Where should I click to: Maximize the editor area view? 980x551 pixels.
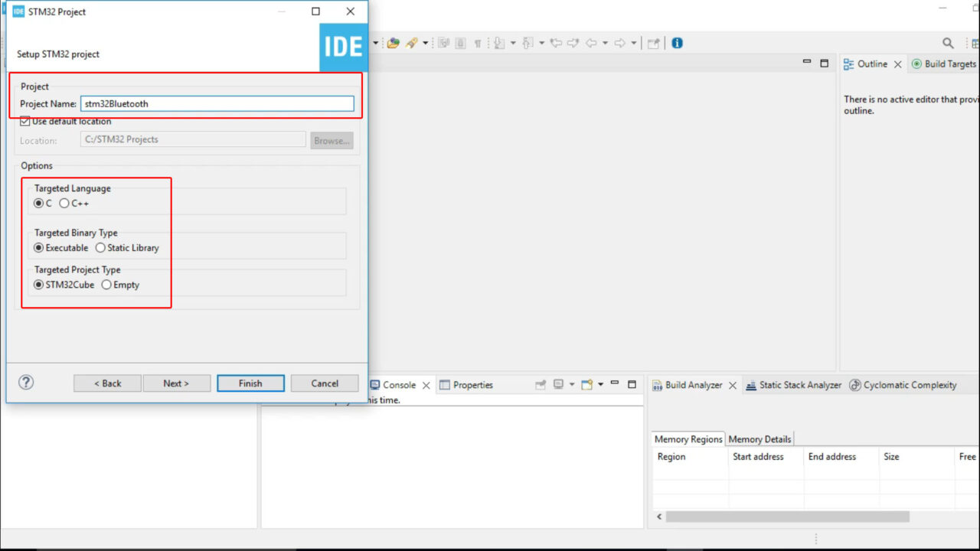click(x=824, y=64)
